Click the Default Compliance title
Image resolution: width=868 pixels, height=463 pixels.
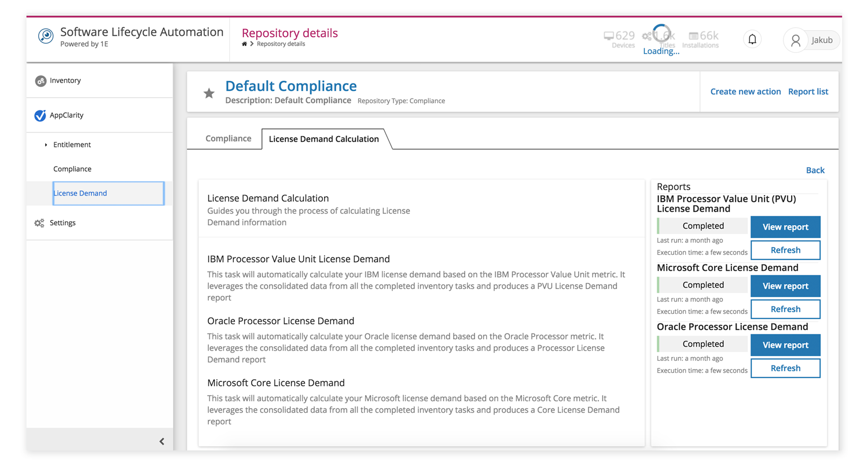tap(291, 86)
